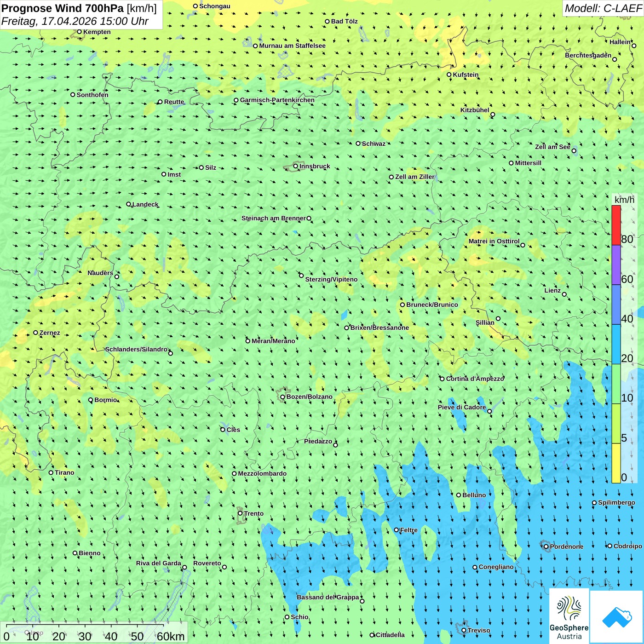Click the Innsbruck city marker
The image size is (644, 644).
tap(296, 166)
